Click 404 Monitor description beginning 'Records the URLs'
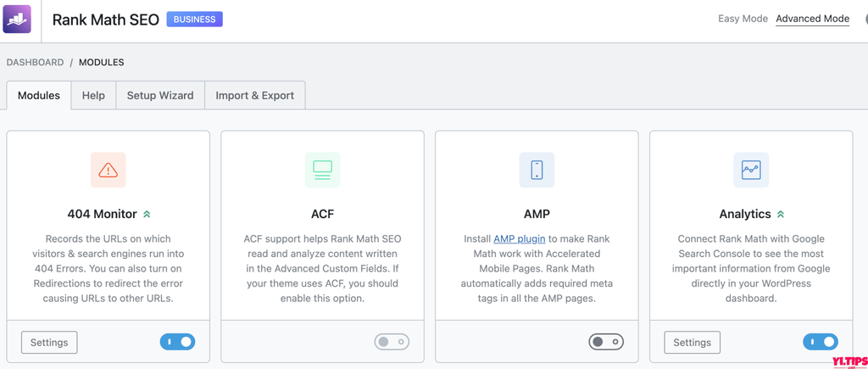This screenshot has height=369, width=868. [108, 269]
